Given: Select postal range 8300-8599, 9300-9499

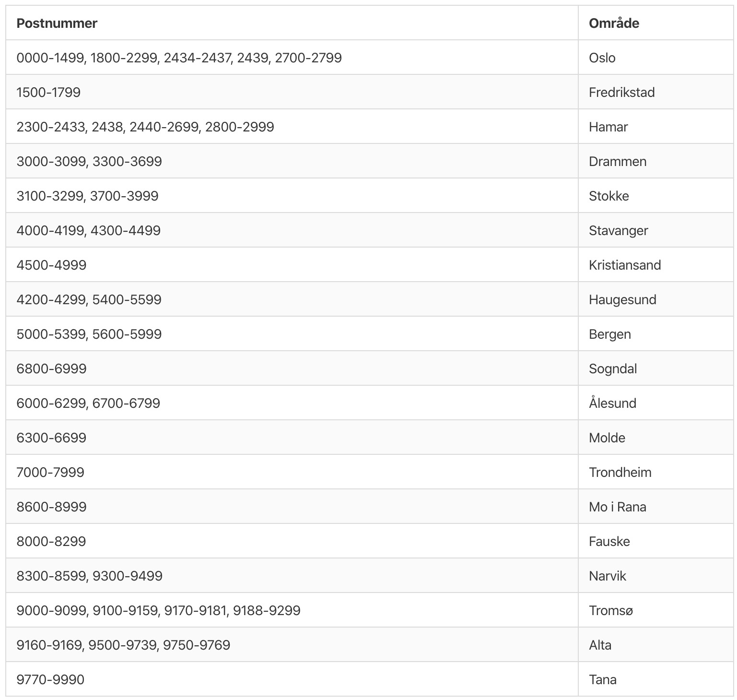Looking at the screenshot, I should pos(89,576).
